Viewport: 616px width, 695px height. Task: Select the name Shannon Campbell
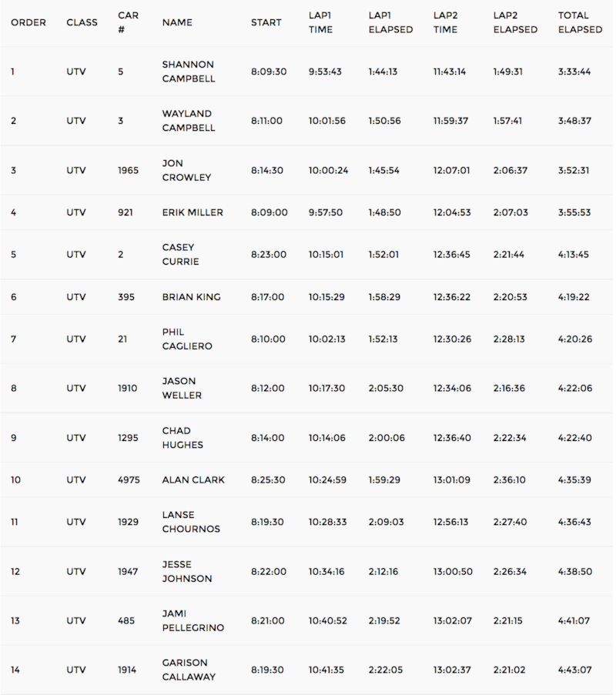click(x=188, y=72)
